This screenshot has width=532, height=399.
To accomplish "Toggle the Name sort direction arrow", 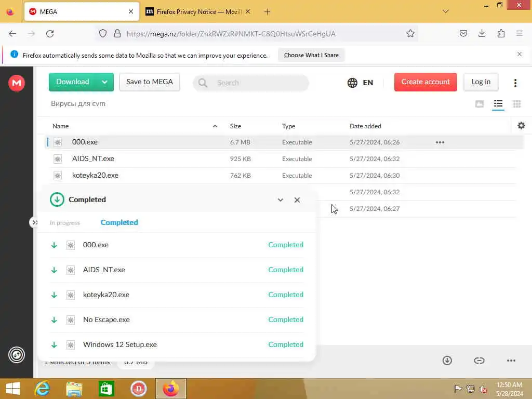I will coord(215,126).
